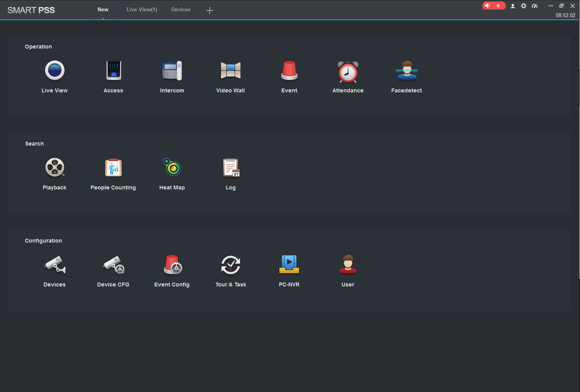Open the Attendance alarm clock icon

(348, 72)
